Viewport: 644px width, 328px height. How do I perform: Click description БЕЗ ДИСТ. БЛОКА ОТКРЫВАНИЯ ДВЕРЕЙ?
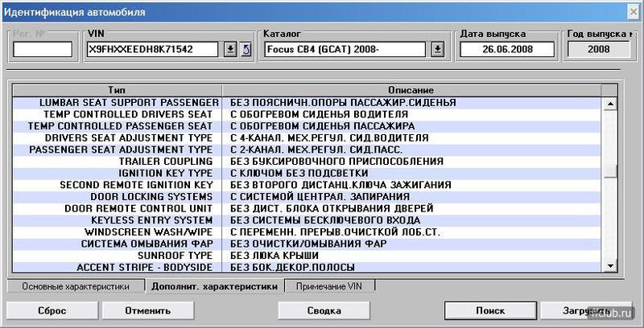(332, 209)
